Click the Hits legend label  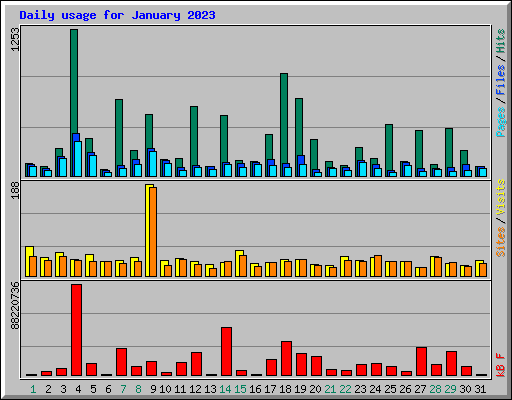pos(500,41)
